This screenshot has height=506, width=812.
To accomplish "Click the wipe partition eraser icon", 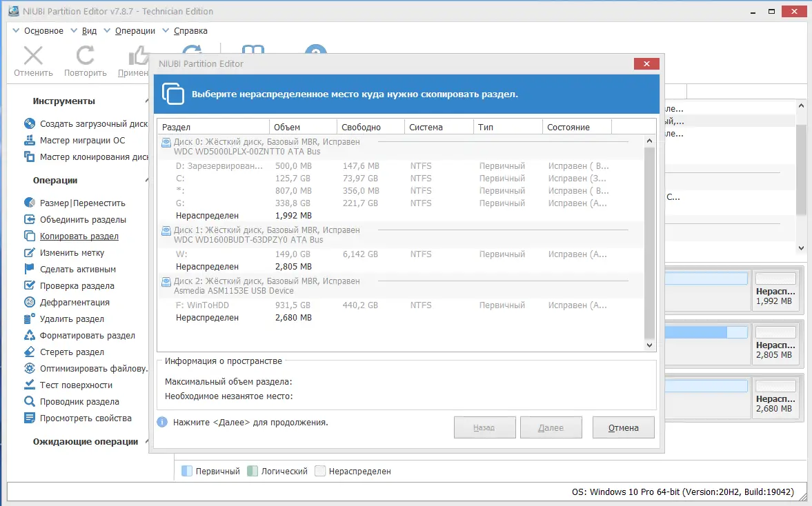I will tap(30, 352).
